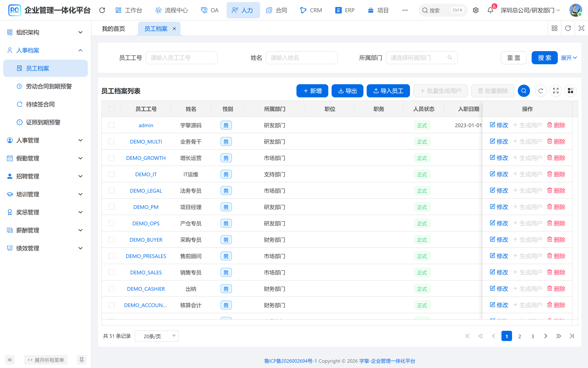
Task: Check the admin row checkbox
Action: pyautogui.click(x=111, y=125)
